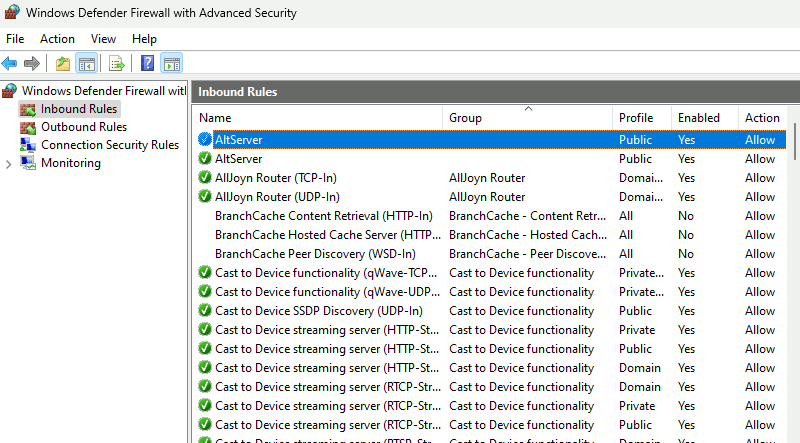
Task: Click Group cell 'BranchCache - Hosted Cach...'
Action: (x=528, y=235)
